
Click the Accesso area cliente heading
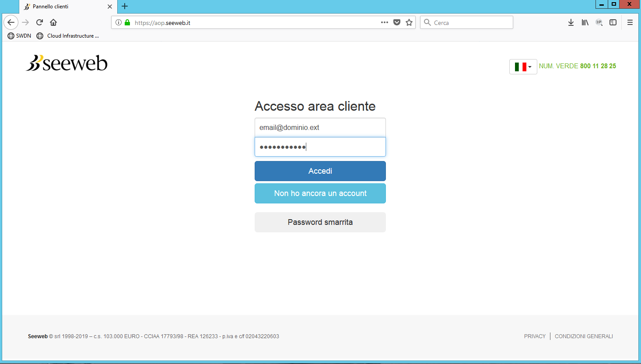(x=315, y=106)
